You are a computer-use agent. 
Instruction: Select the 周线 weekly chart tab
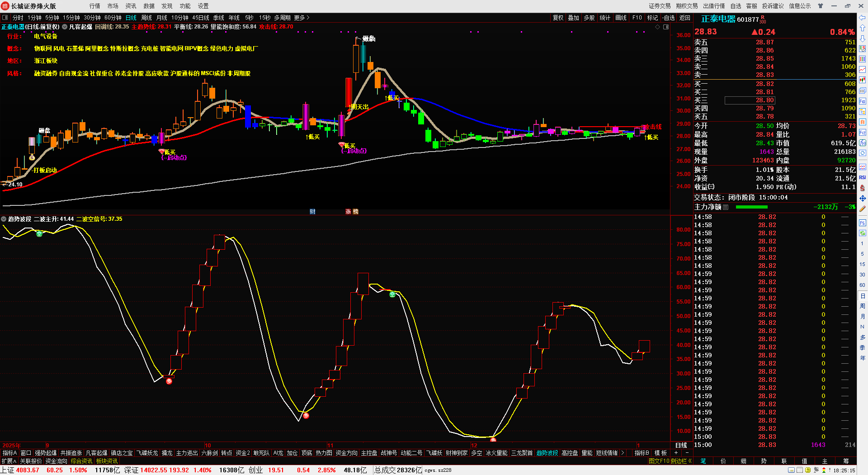(146, 18)
